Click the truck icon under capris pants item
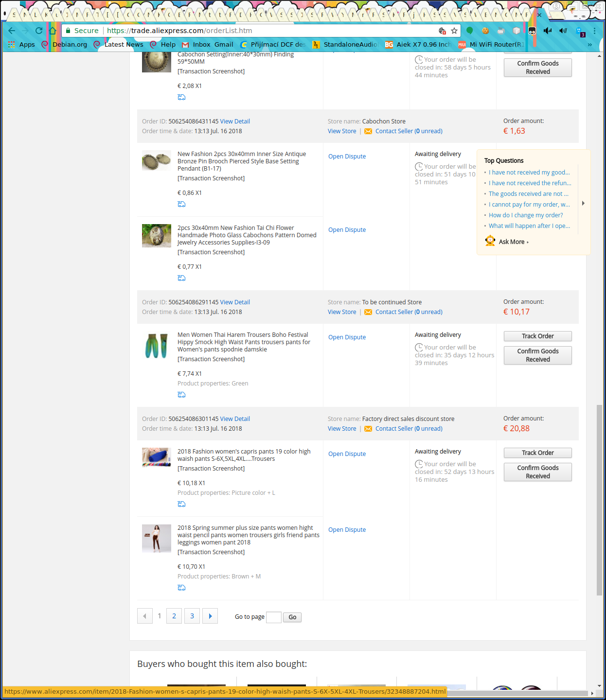The width and height of the screenshot is (606, 700). (x=181, y=504)
